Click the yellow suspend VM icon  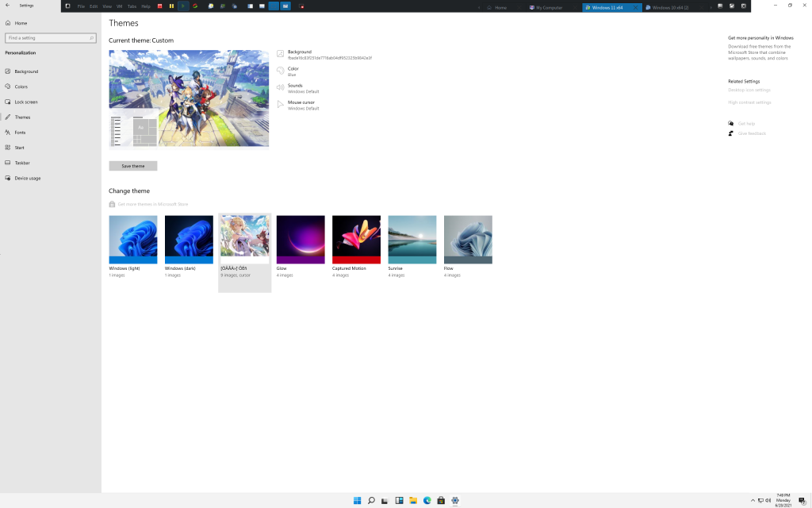pyautogui.click(x=171, y=6)
